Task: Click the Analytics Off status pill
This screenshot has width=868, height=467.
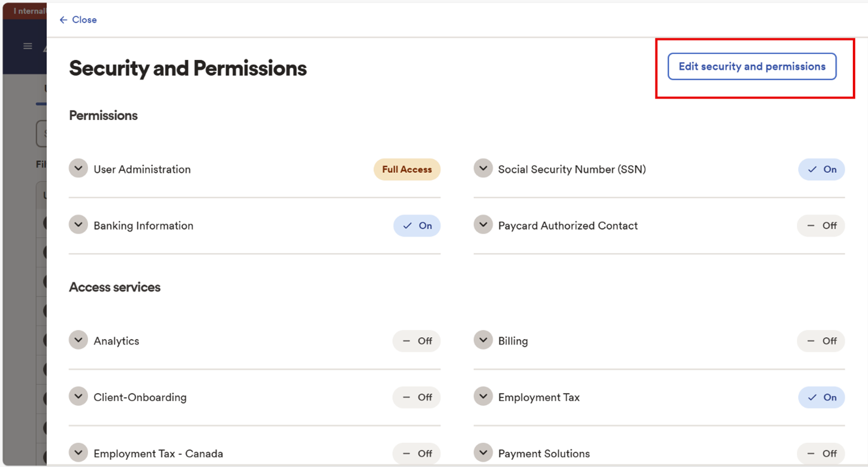Action: 416,341
